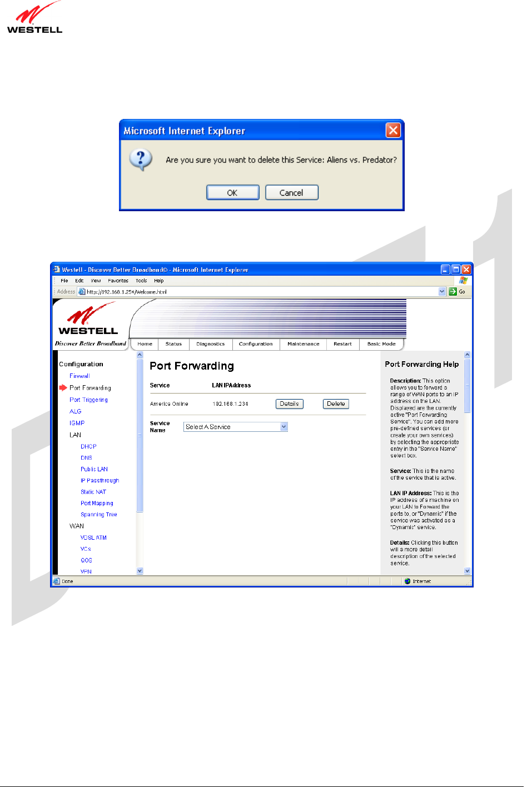
Task: Open the Spanning Tree link
Action: click(98, 515)
